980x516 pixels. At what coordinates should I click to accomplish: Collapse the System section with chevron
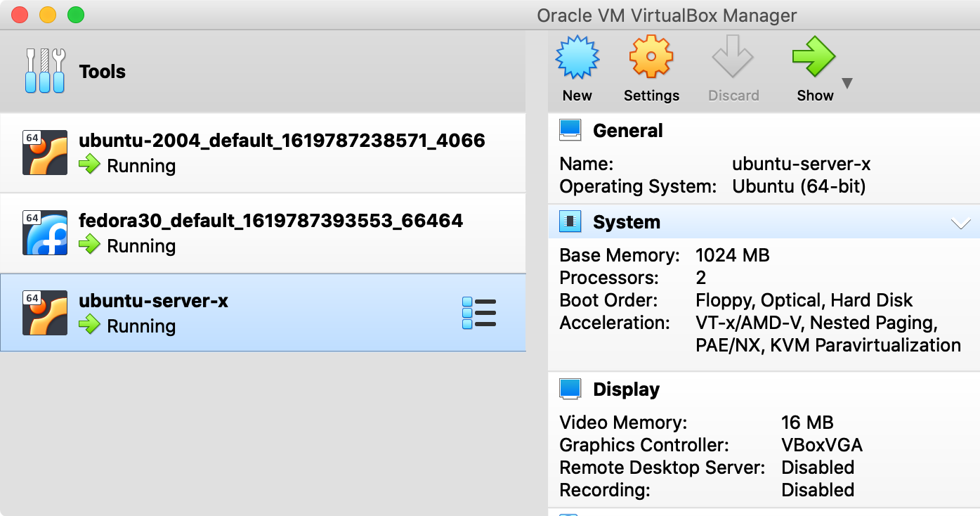pos(960,224)
